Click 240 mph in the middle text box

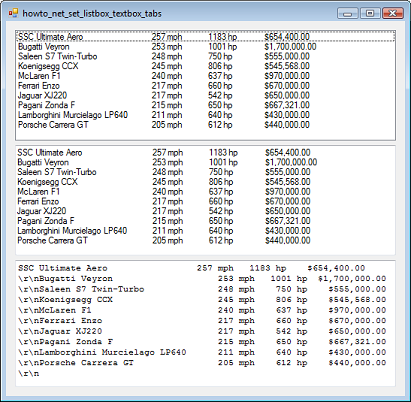pyautogui.click(x=168, y=192)
